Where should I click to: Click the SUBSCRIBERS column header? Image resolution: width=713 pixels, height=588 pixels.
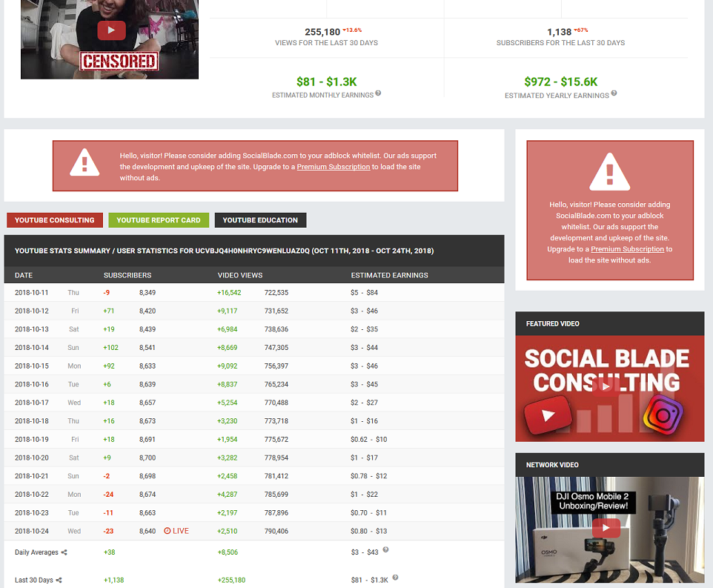point(127,275)
